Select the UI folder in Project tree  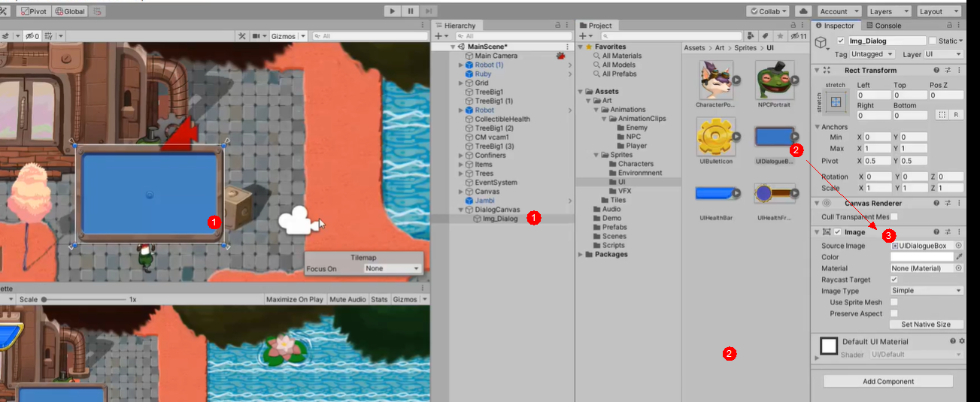tap(621, 182)
